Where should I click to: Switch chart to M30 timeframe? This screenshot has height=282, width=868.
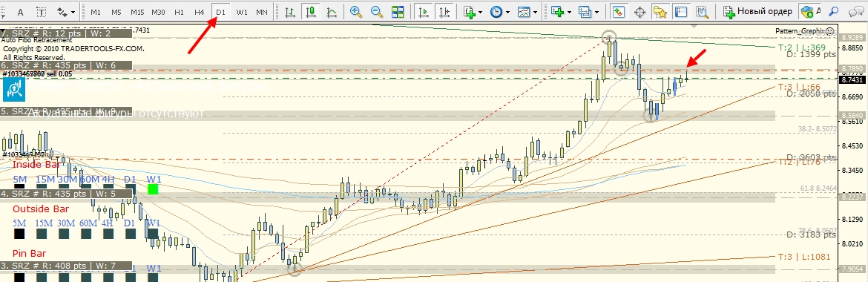point(158,12)
